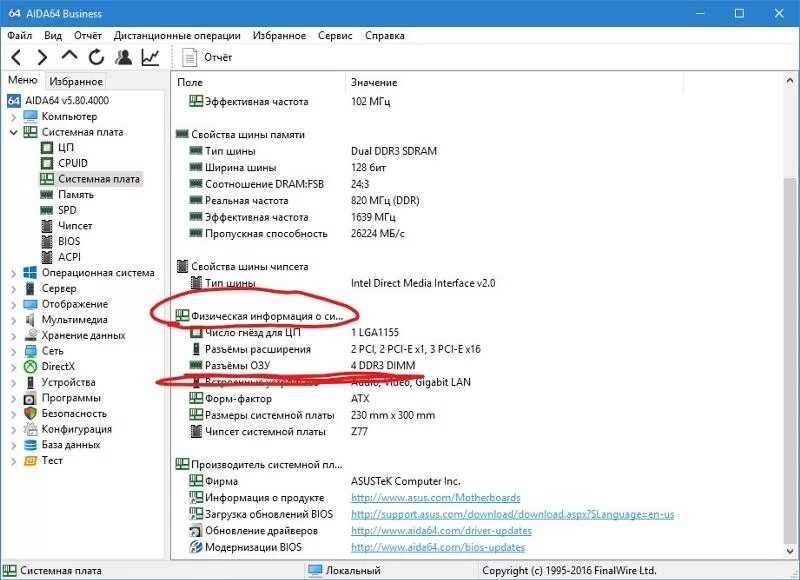The width and height of the screenshot is (800, 580).
Task: Click the Back navigation arrow
Action: [16, 57]
